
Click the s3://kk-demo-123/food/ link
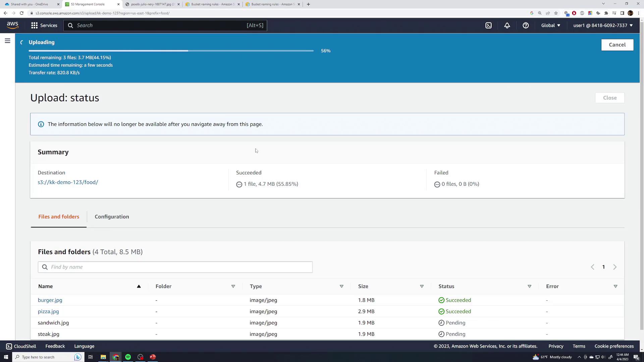pos(68,182)
